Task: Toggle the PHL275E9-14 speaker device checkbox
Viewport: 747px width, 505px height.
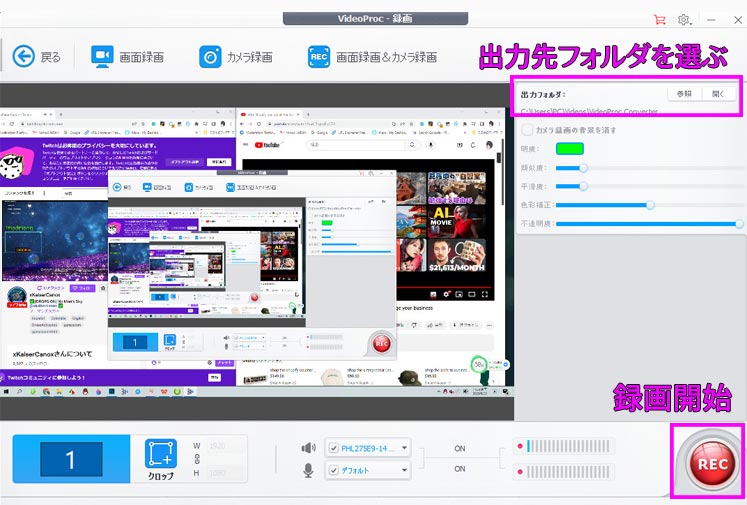Action: click(x=334, y=448)
